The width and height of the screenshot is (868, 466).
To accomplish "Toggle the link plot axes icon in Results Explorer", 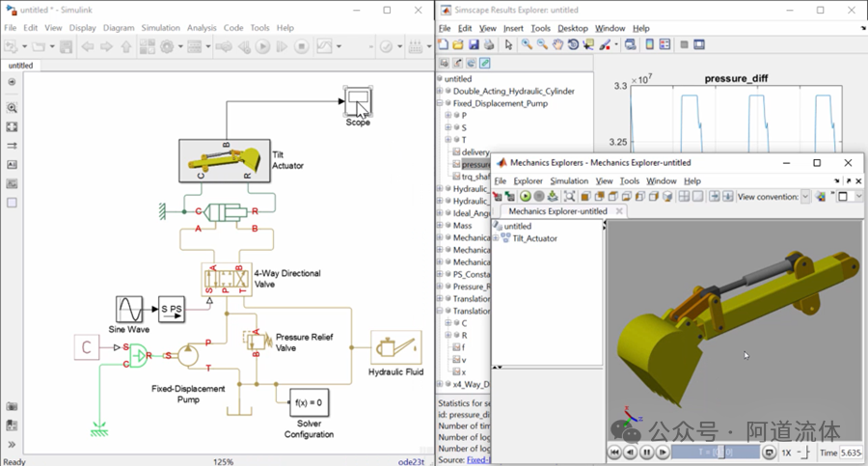I will (484, 64).
